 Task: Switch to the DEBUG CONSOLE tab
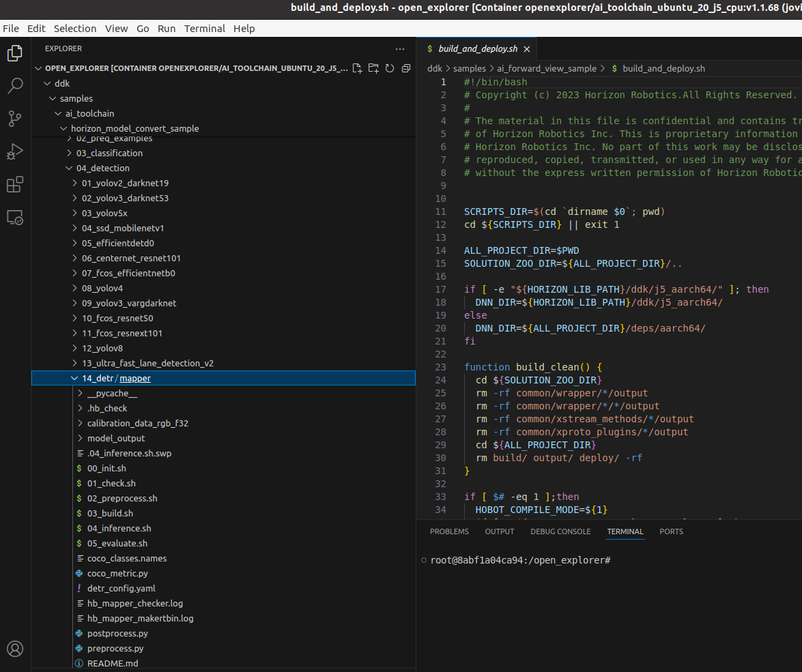coord(560,531)
